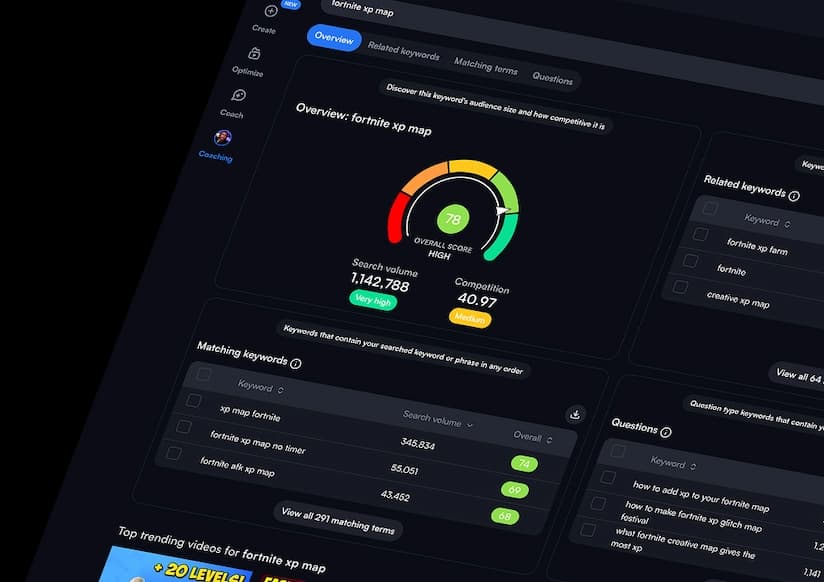The width and height of the screenshot is (824, 582).
Task: Open the Create sidebar icon
Action: click(270, 12)
